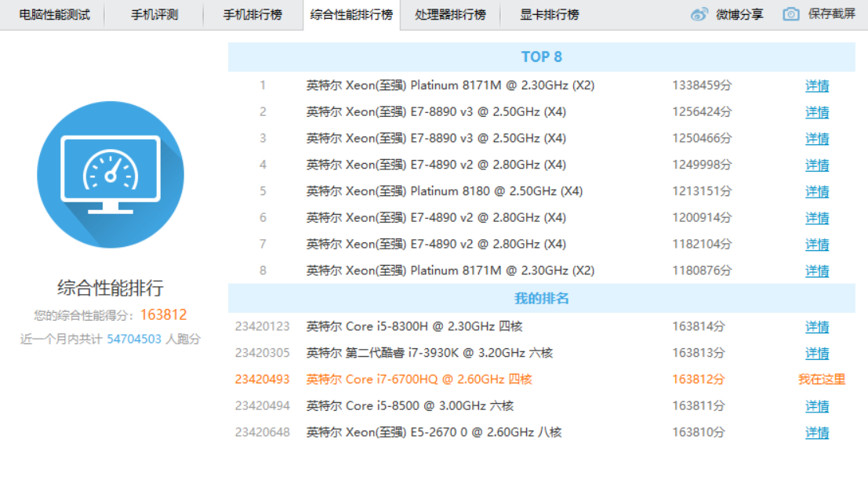Click the user count 54704503
This screenshot has width=868, height=483.
click(x=134, y=340)
